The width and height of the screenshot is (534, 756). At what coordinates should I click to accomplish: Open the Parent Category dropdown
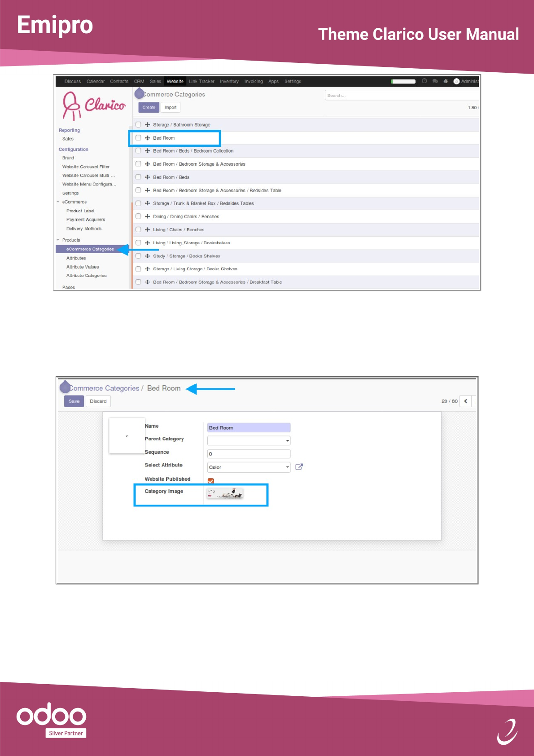pos(249,440)
